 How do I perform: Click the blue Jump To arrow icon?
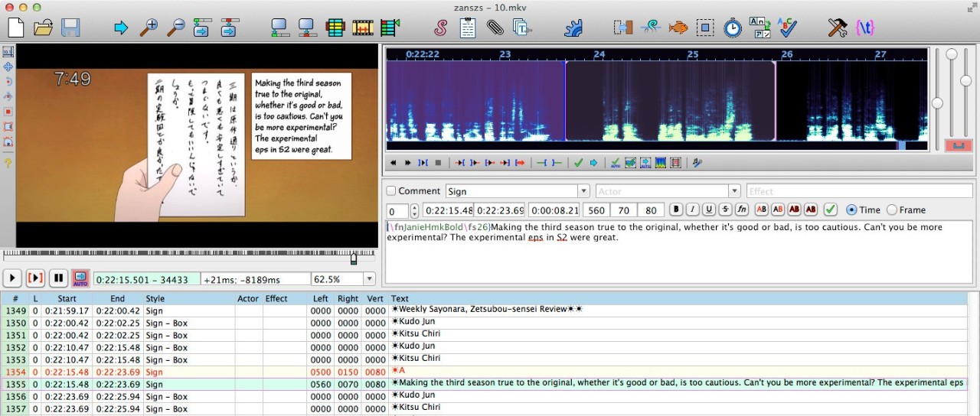[x=121, y=28]
